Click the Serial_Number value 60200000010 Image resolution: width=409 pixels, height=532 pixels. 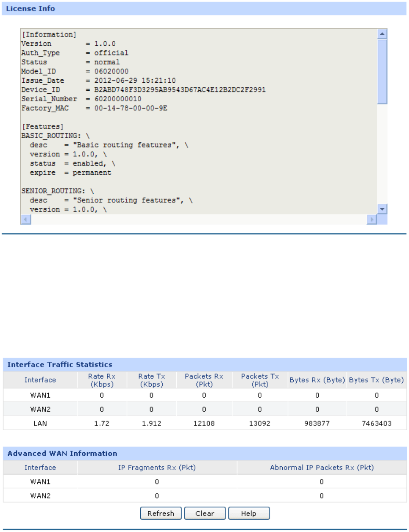tap(118, 99)
